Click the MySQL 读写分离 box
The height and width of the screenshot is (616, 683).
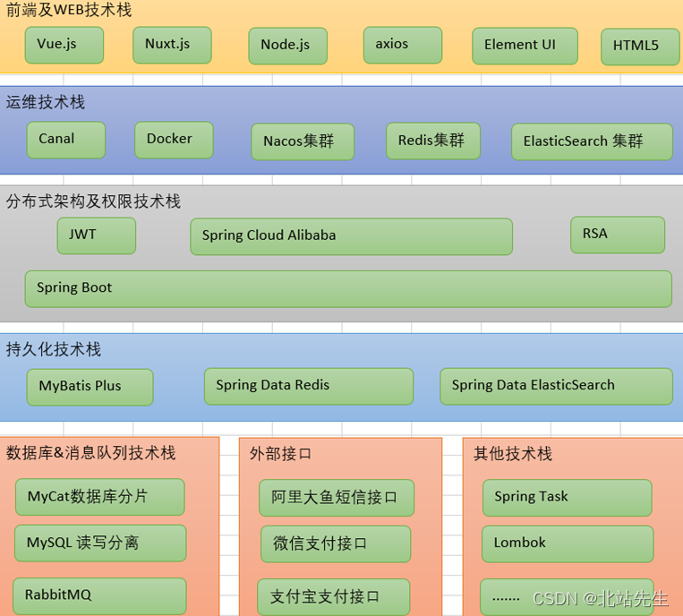pos(100,543)
